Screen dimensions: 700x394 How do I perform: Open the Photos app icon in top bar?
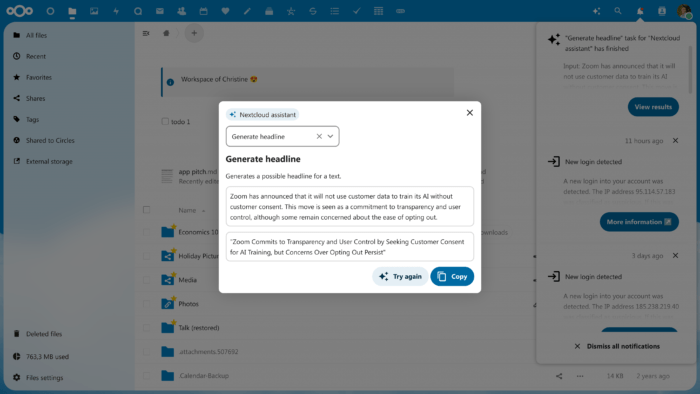pos(94,11)
